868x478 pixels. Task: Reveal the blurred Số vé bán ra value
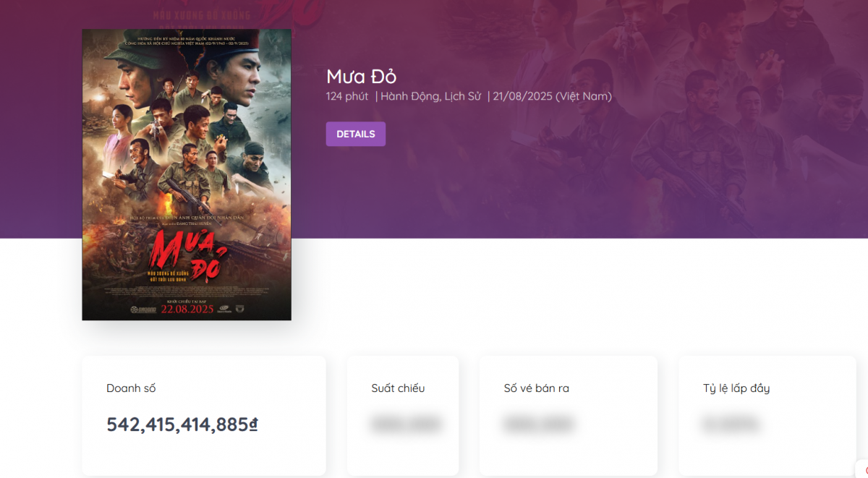539,424
